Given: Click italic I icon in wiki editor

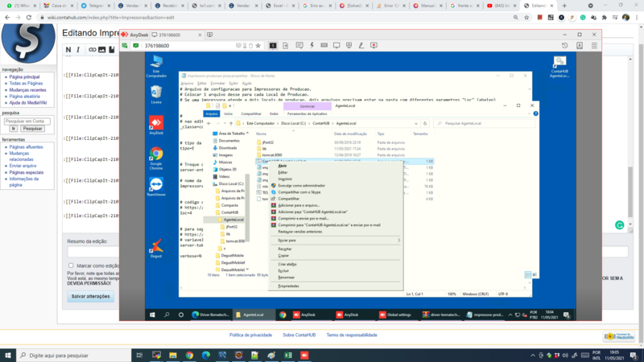Looking at the screenshot, I should click(x=78, y=50).
